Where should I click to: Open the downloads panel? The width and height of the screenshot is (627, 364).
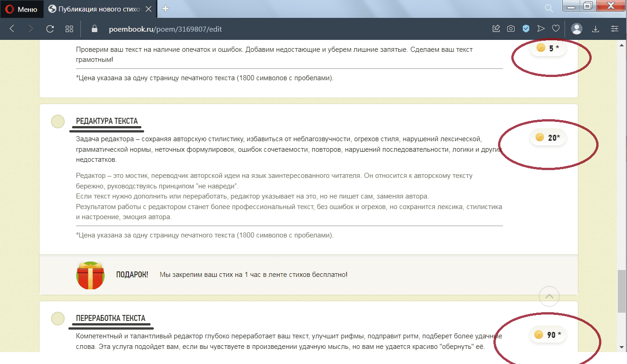[x=596, y=29]
